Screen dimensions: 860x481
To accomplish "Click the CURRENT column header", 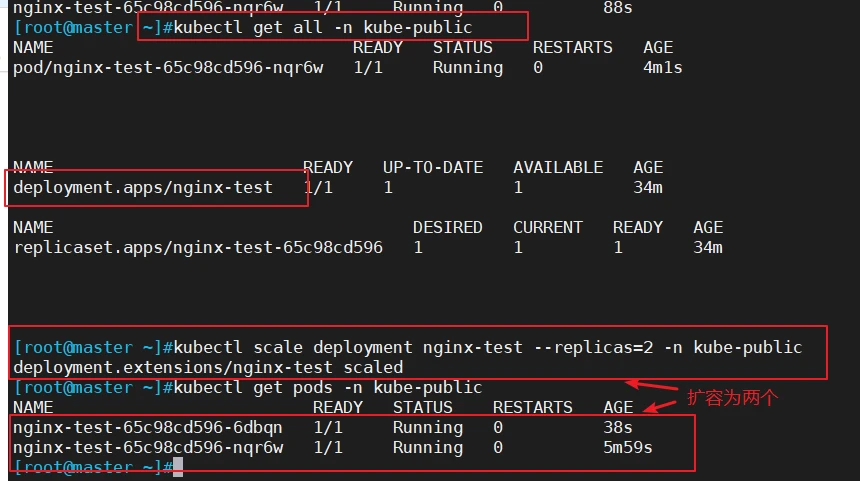I will [x=547, y=227].
